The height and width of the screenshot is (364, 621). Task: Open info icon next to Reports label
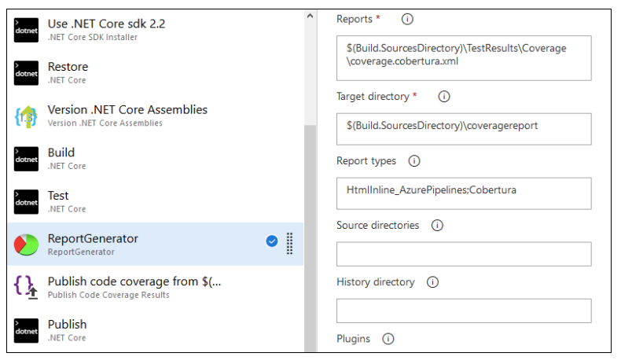407,19
